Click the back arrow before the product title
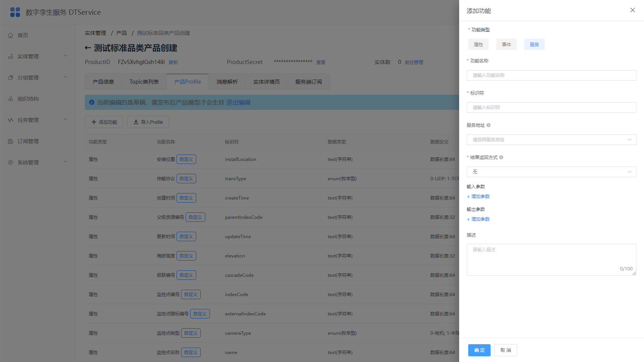 pyautogui.click(x=88, y=48)
